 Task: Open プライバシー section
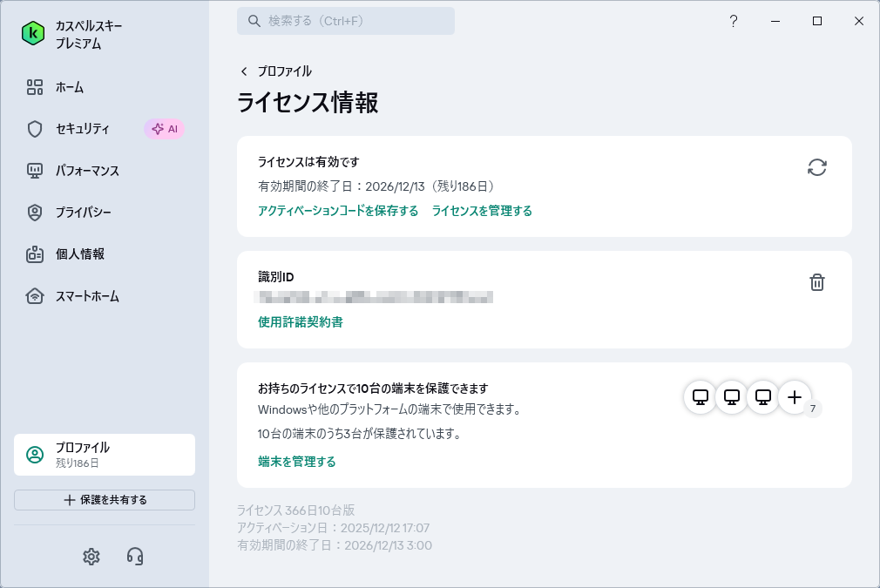click(83, 213)
